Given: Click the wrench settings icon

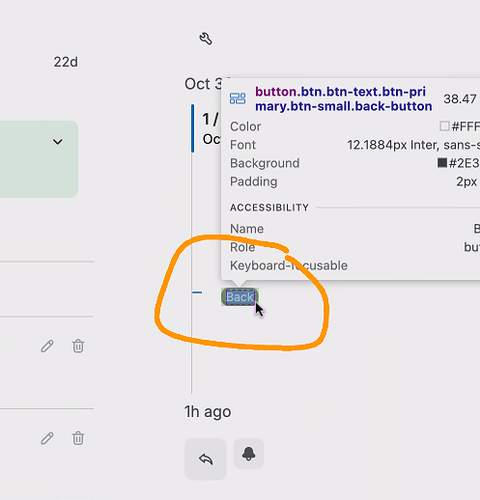Looking at the screenshot, I should [x=206, y=39].
